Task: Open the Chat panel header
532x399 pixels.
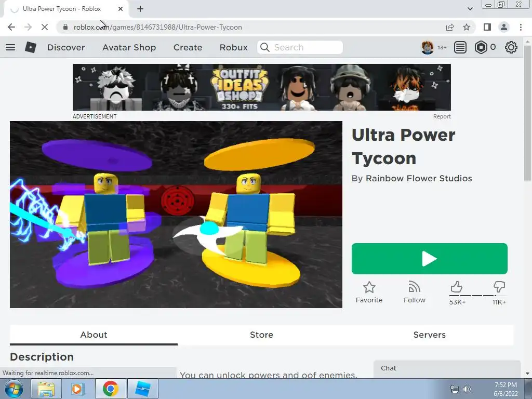Action: [447, 368]
